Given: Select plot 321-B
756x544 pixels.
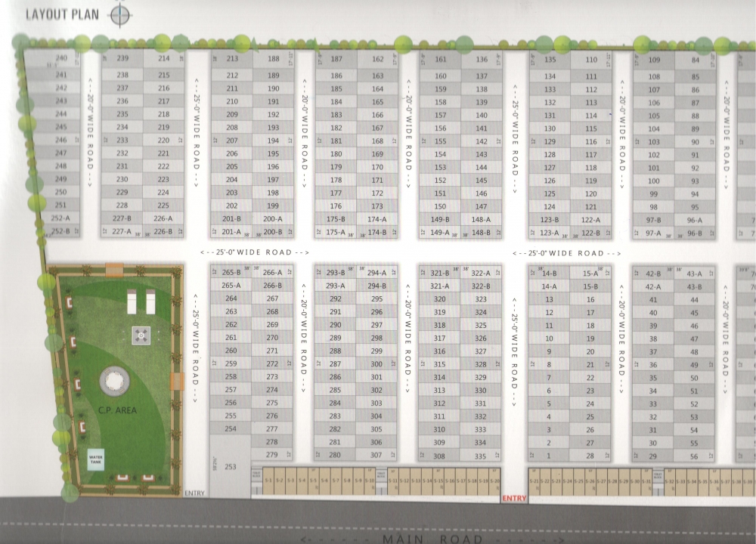Looking at the screenshot, I should click(x=439, y=274).
